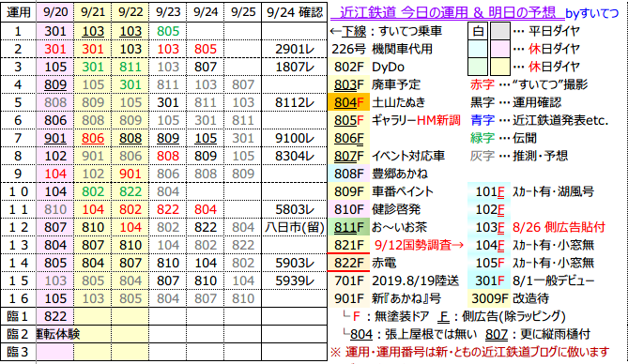Viewport: 628px width, 364px height.
Task: Click red 808 in row 8
Action: click(168, 156)
